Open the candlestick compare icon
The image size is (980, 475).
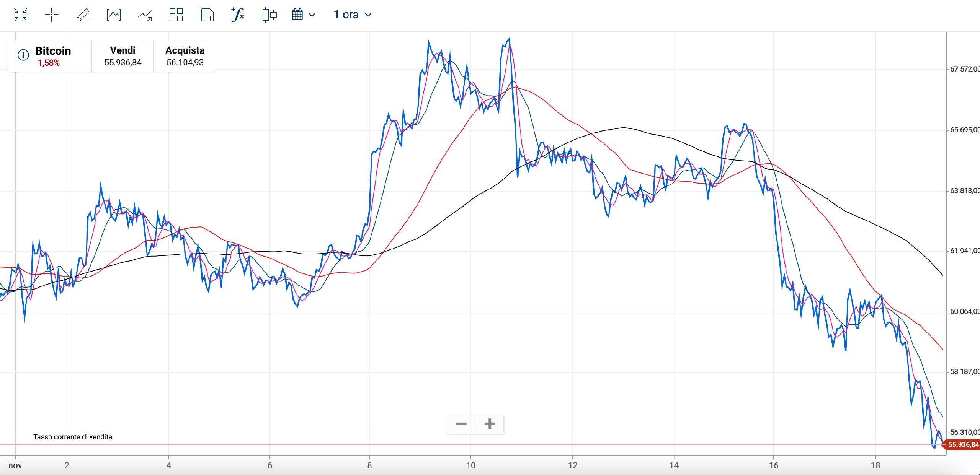coord(269,15)
